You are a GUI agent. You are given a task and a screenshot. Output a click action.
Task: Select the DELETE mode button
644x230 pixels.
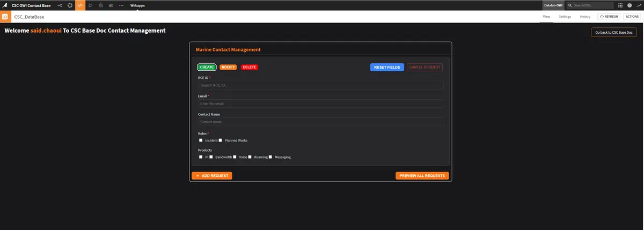(x=249, y=67)
